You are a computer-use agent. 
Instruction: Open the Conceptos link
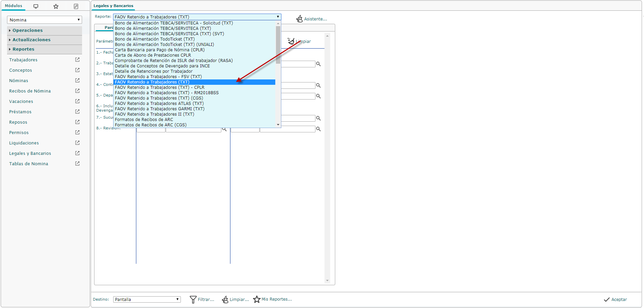(20, 70)
